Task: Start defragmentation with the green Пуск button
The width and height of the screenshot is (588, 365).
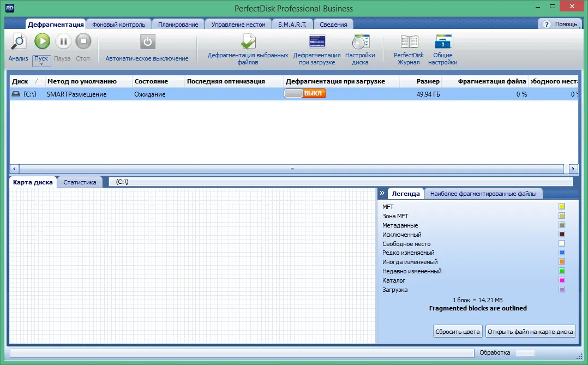Action: [42, 41]
